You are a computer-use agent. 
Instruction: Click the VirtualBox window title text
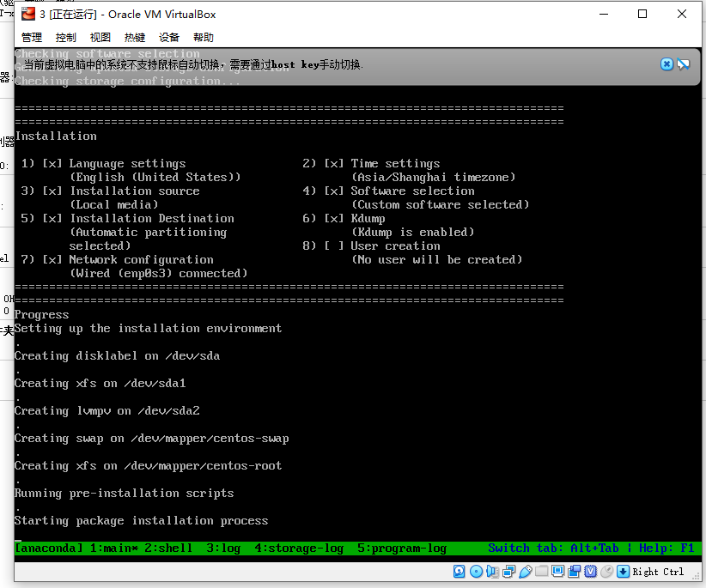pos(127,15)
